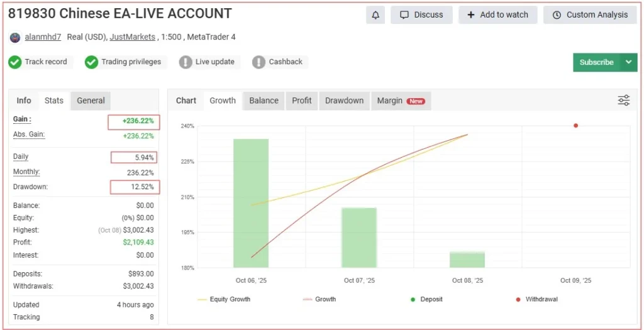Click the Oct 07 green bar

[x=359, y=238]
